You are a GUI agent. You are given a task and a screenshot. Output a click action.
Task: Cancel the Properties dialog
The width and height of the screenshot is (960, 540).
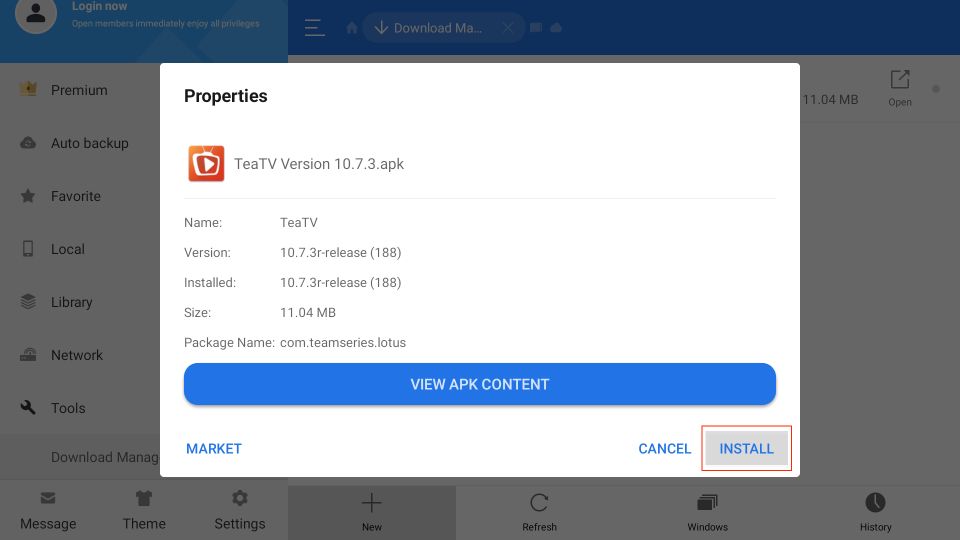(x=664, y=449)
